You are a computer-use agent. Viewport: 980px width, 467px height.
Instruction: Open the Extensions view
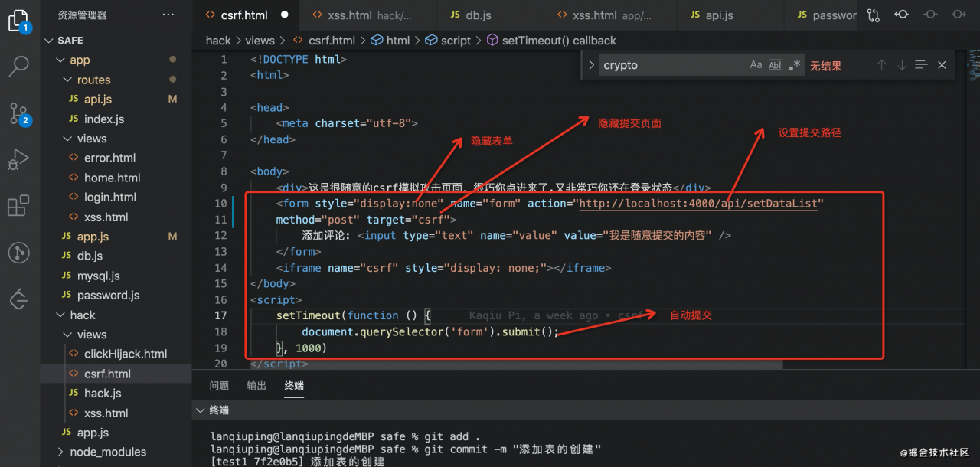[18, 205]
